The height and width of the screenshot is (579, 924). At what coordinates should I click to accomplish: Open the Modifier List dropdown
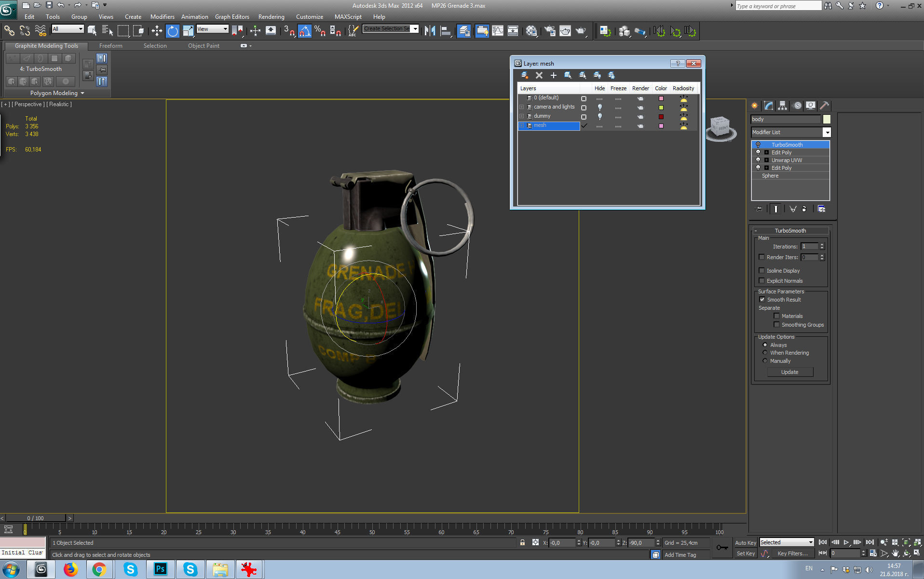click(827, 132)
